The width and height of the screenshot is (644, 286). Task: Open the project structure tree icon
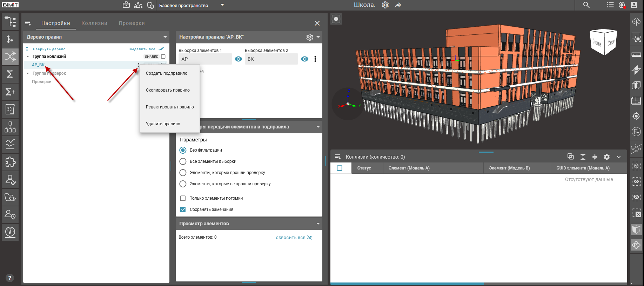coord(10,22)
